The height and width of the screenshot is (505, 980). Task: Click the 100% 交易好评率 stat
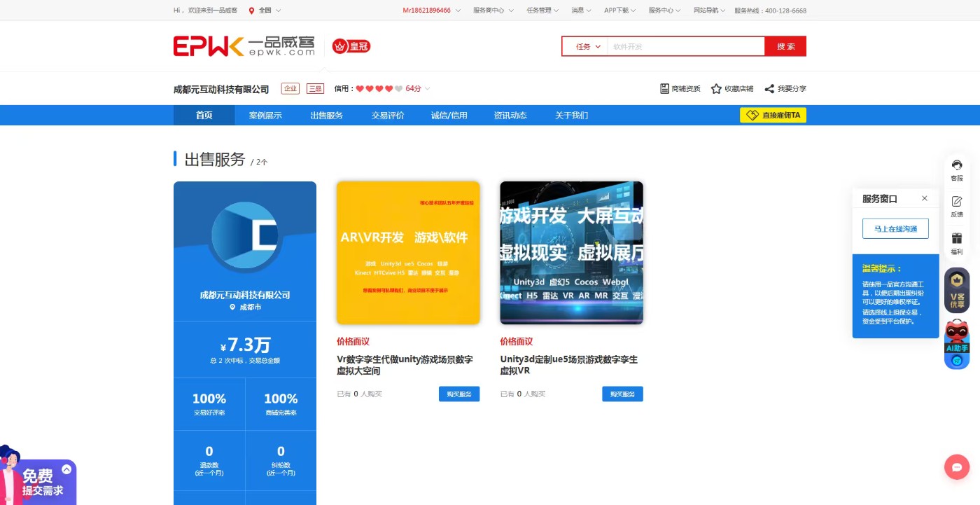point(209,404)
